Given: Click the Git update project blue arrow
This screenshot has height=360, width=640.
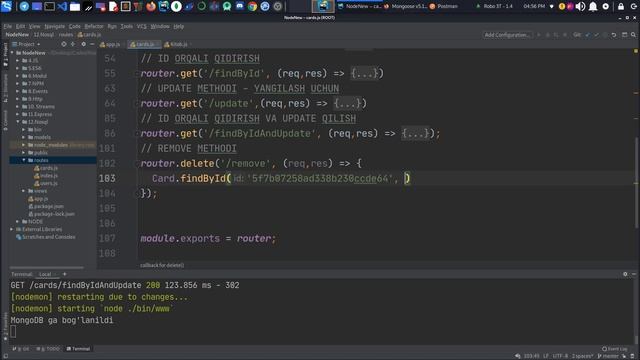Looking at the screenshot, I should click(588, 35).
